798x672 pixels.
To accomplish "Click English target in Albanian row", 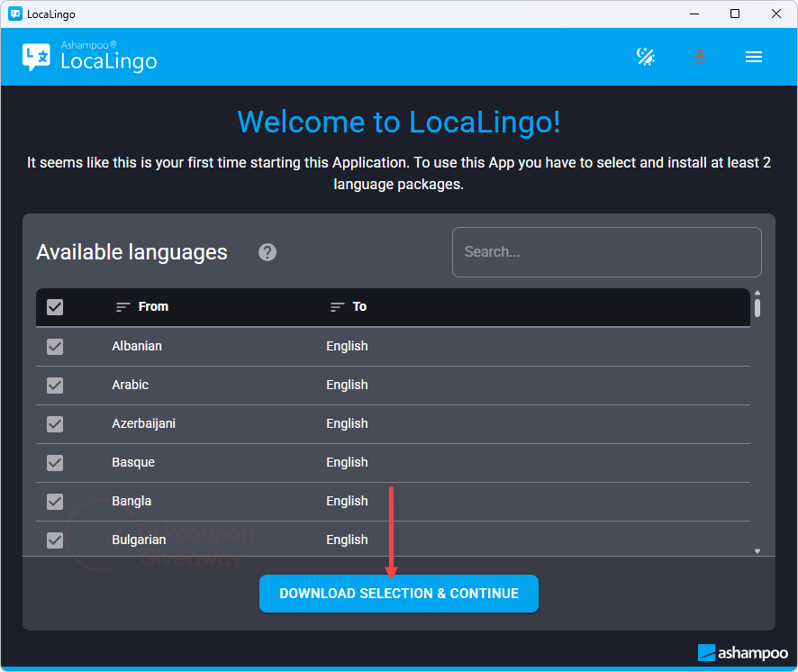I will [x=347, y=346].
